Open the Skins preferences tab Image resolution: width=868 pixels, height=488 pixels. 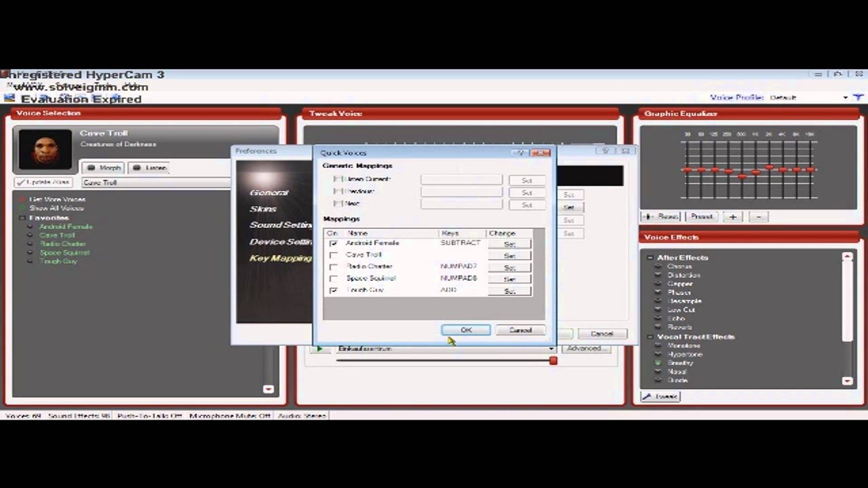click(x=262, y=209)
